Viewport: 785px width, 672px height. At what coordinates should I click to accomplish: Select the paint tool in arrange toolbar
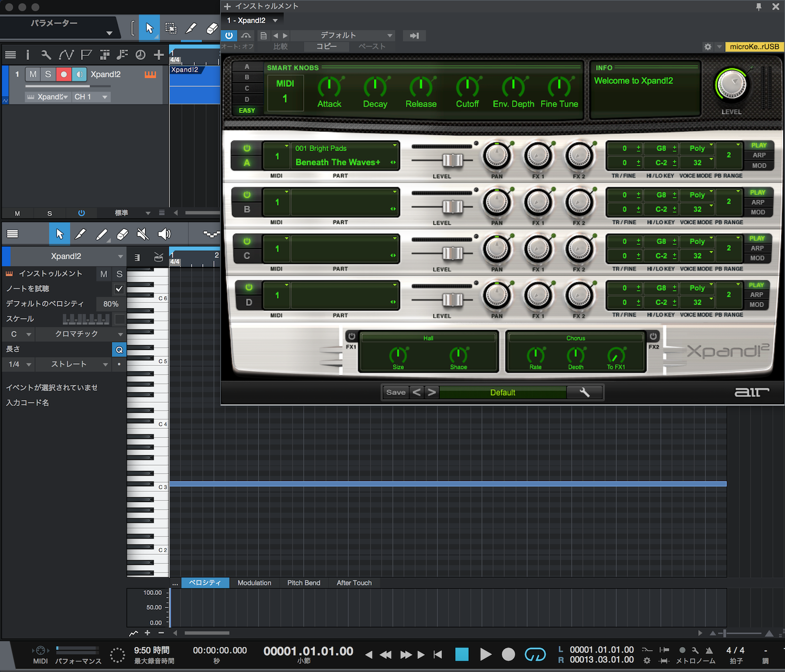(x=191, y=28)
